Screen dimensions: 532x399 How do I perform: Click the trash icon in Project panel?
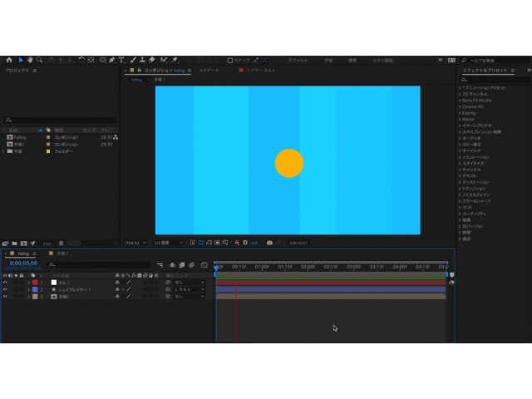61,244
